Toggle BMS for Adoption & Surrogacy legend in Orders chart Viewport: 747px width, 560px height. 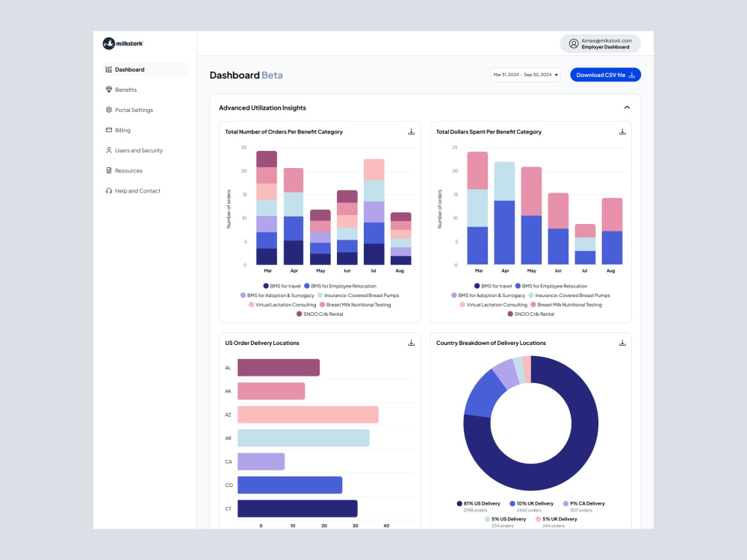(x=277, y=295)
